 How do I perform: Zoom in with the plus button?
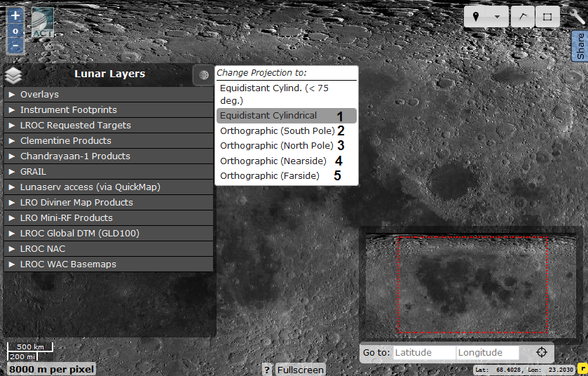pos(15,15)
